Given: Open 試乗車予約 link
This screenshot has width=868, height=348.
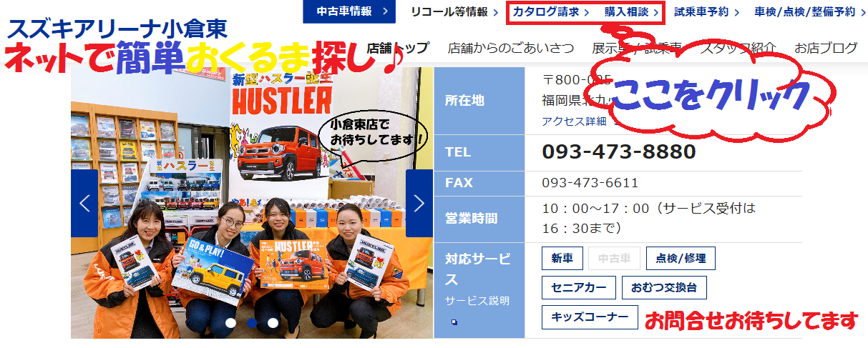Looking at the screenshot, I should click(x=708, y=12).
